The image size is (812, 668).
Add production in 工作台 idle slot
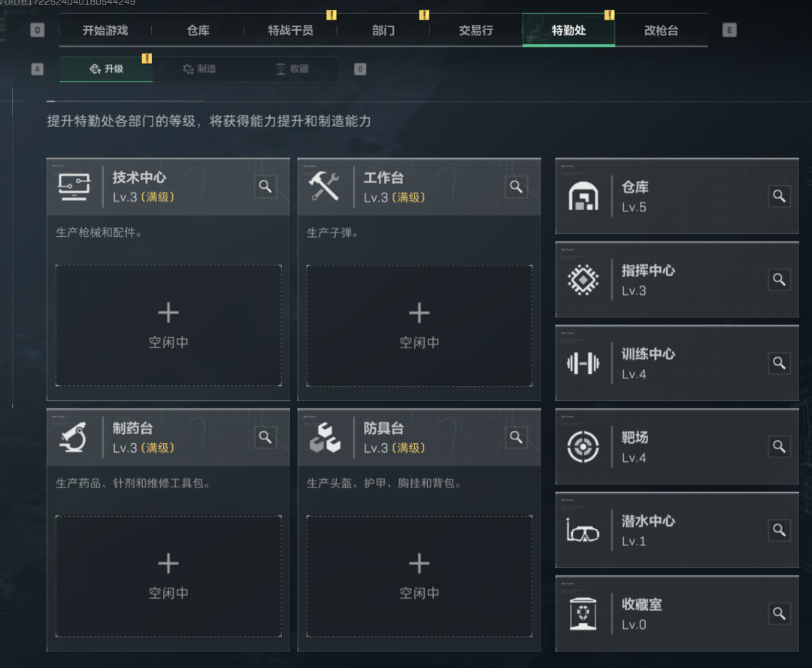tap(420, 326)
